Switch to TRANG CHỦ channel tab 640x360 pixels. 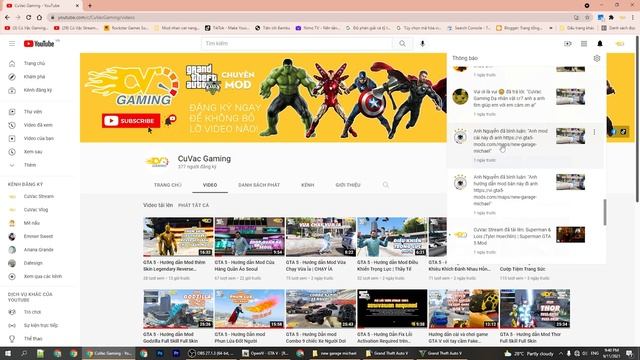click(167, 185)
